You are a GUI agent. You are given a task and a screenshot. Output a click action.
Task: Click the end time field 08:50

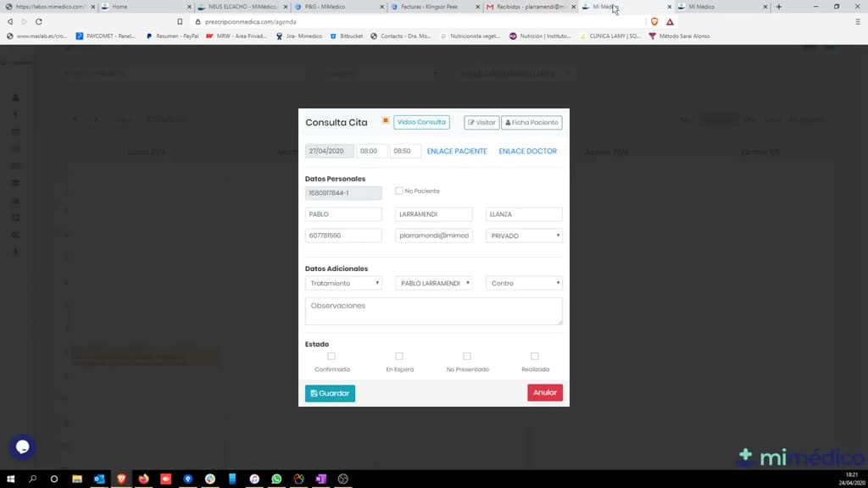tap(404, 151)
